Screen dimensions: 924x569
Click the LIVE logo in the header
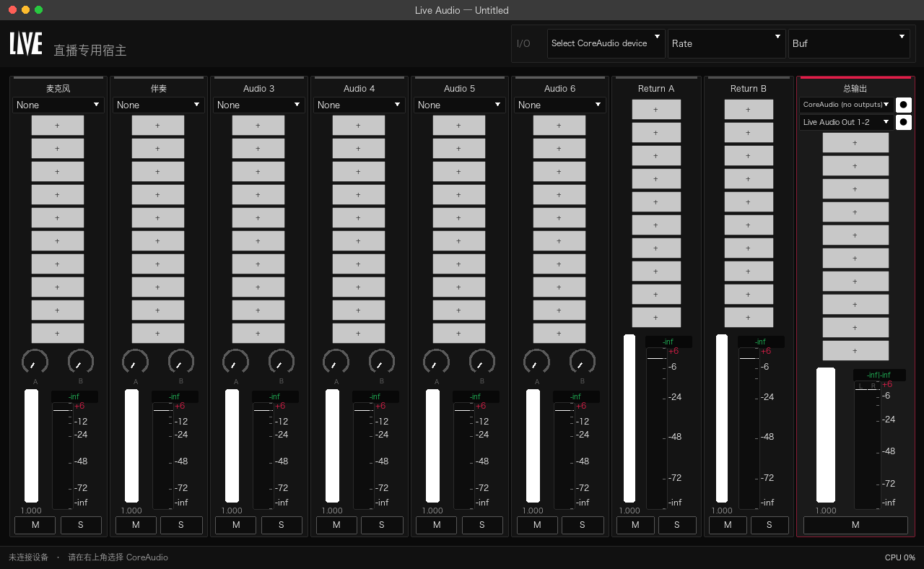[26, 44]
